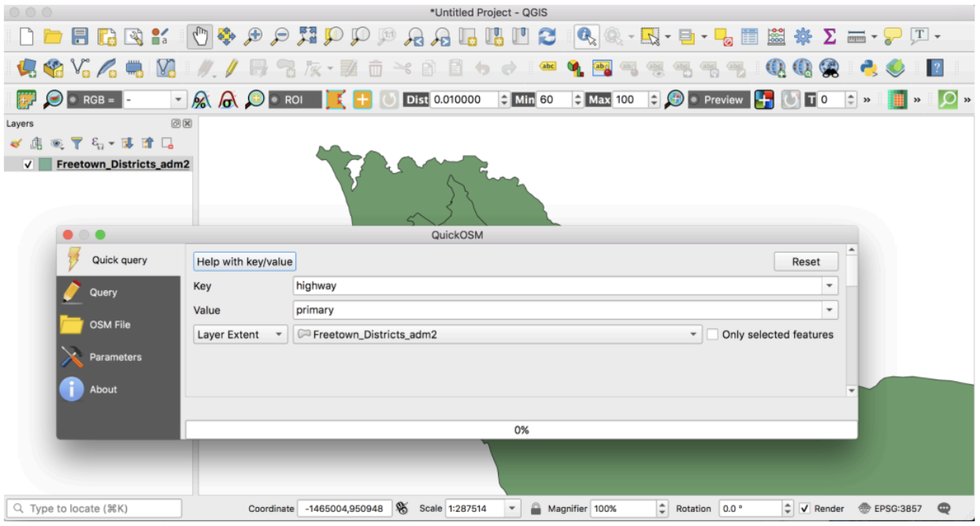Click the Dist value field 0.010000

point(464,100)
